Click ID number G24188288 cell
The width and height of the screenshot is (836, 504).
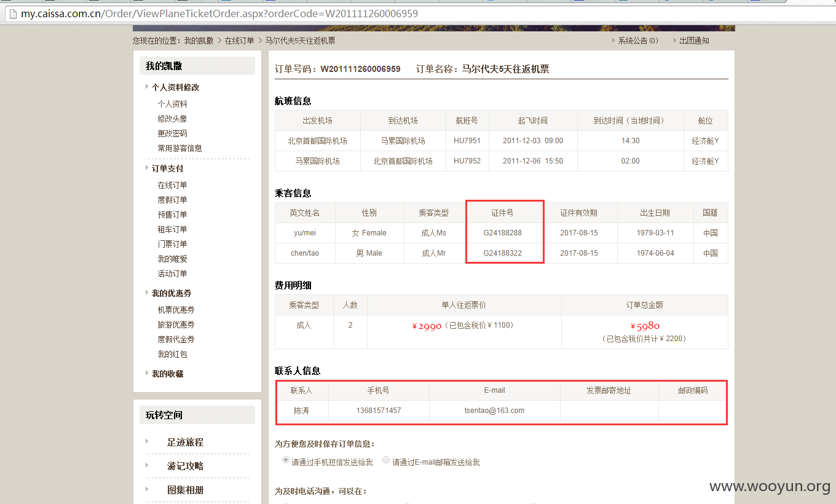point(503,233)
